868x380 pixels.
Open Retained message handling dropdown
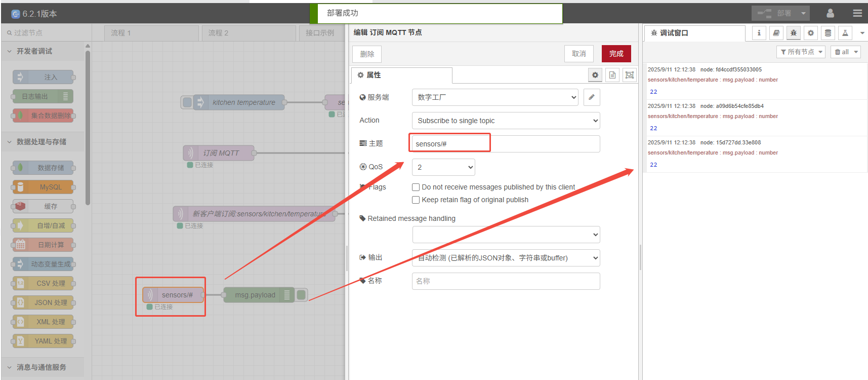506,235
